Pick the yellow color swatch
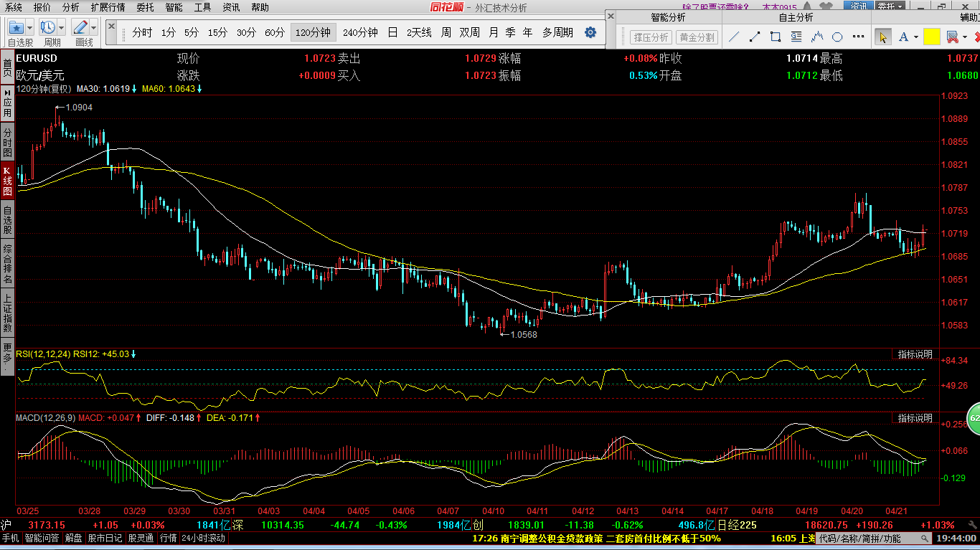Screen dimensions: 980x550 (931, 37)
